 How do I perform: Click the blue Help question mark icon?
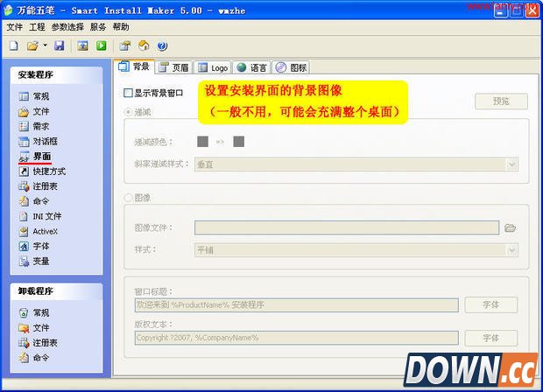[162, 45]
